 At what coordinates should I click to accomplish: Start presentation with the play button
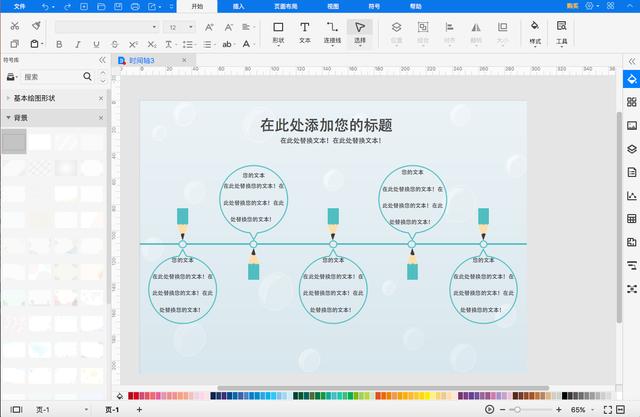(489, 409)
